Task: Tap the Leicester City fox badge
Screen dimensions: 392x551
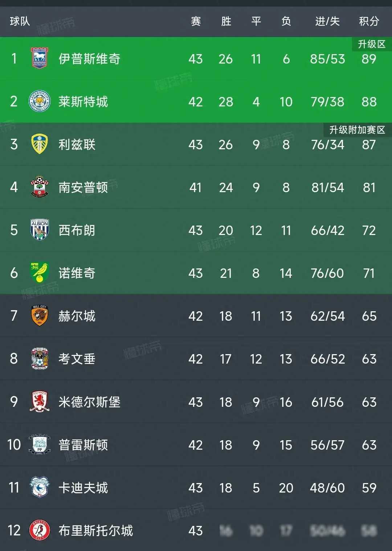Action: pos(40,101)
